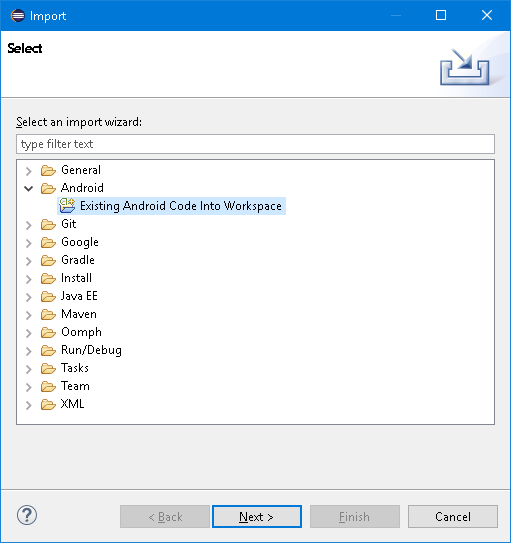Click the General folder icon

[x=48, y=170]
